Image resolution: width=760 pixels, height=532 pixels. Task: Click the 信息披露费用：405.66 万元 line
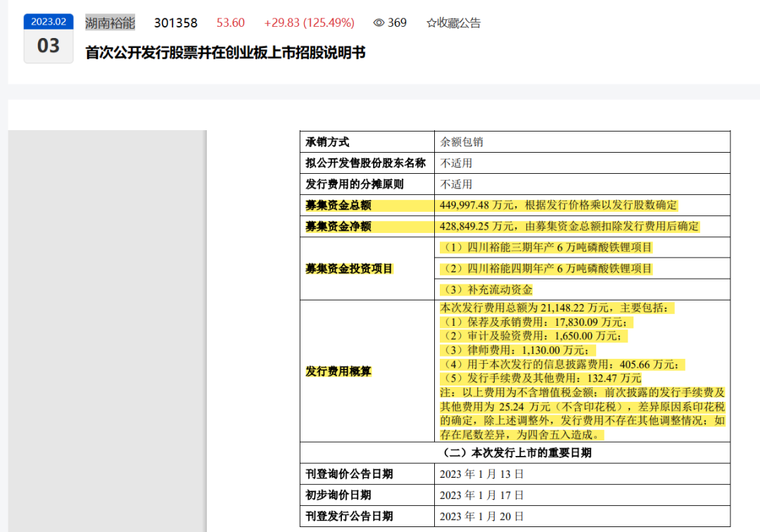[x=562, y=365]
